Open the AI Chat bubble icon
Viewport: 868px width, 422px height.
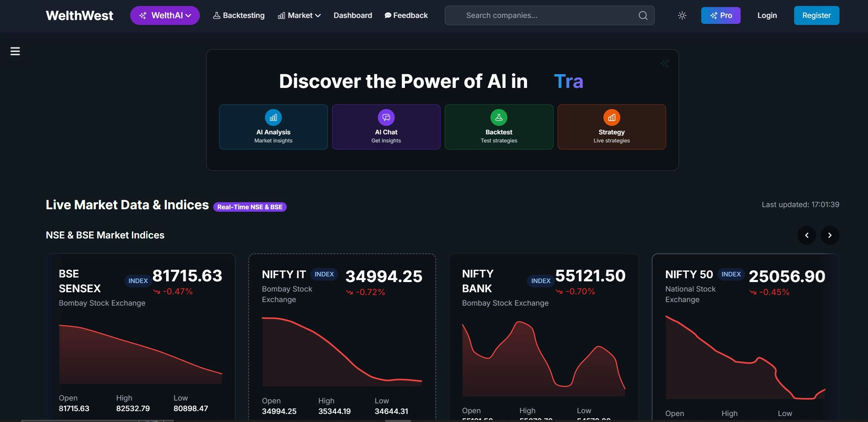(386, 117)
